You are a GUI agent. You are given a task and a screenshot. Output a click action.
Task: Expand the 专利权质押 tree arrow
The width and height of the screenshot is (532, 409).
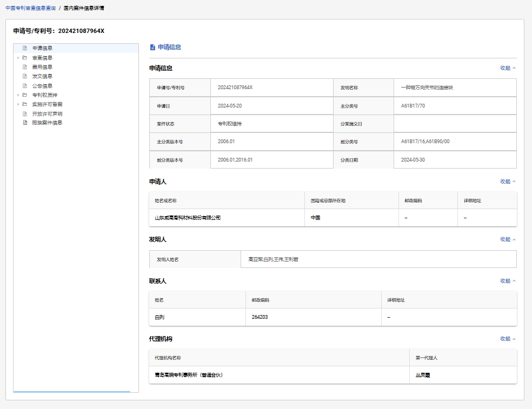(x=18, y=95)
